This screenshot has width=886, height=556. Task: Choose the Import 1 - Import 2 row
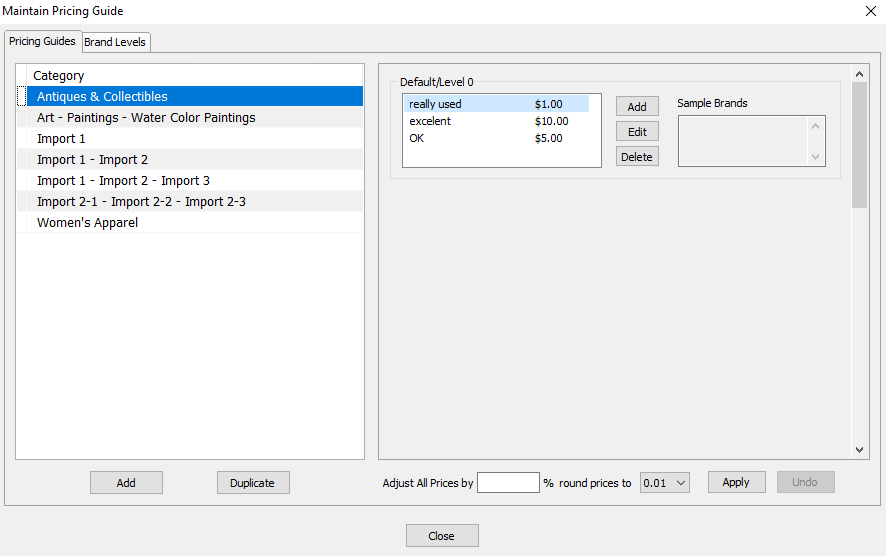tap(195, 159)
